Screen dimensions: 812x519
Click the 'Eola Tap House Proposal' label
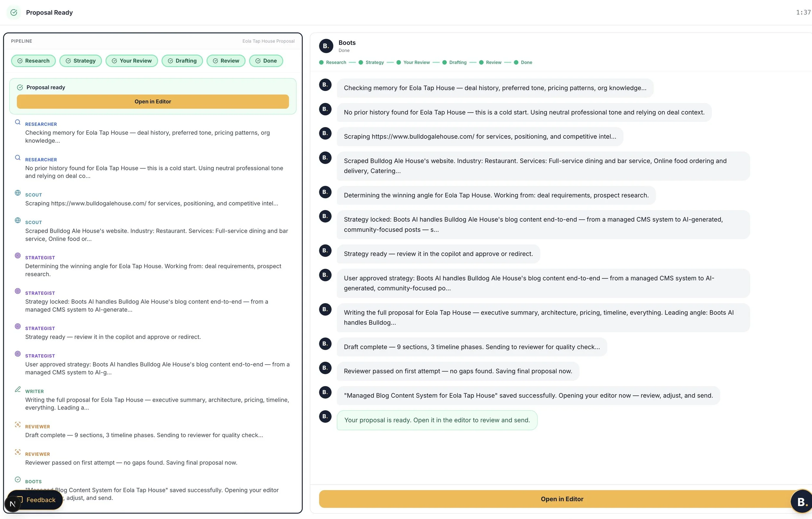268,41
